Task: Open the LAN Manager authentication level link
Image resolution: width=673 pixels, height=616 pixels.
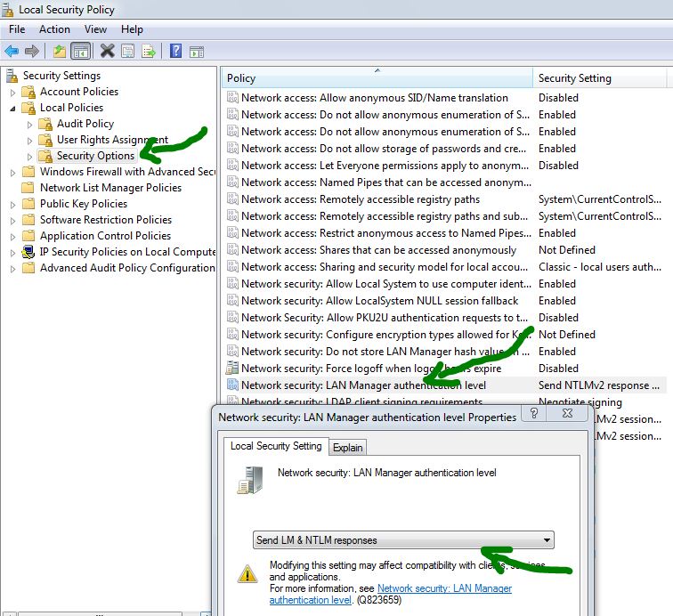Action: pyautogui.click(x=444, y=588)
